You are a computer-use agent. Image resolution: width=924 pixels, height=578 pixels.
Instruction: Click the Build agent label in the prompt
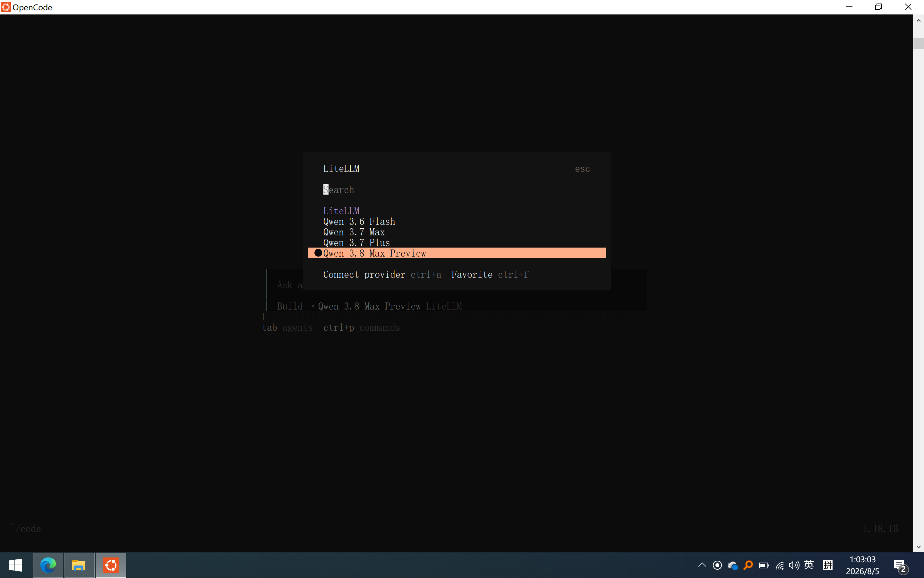(290, 306)
